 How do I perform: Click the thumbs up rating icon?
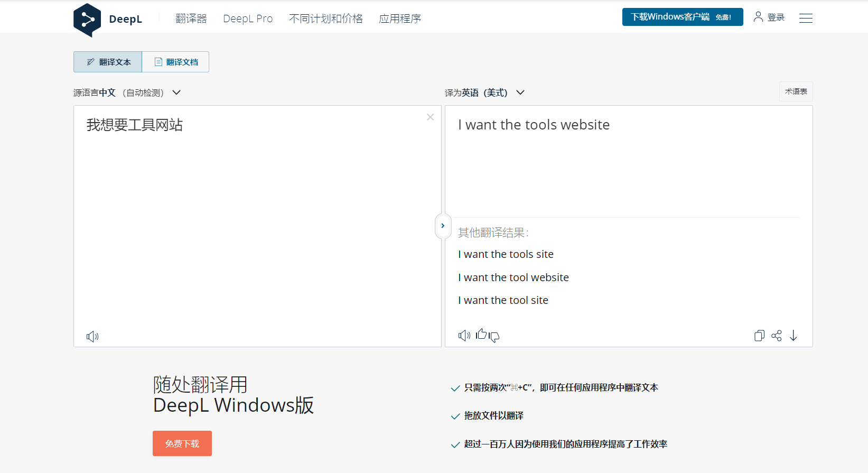click(x=481, y=334)
